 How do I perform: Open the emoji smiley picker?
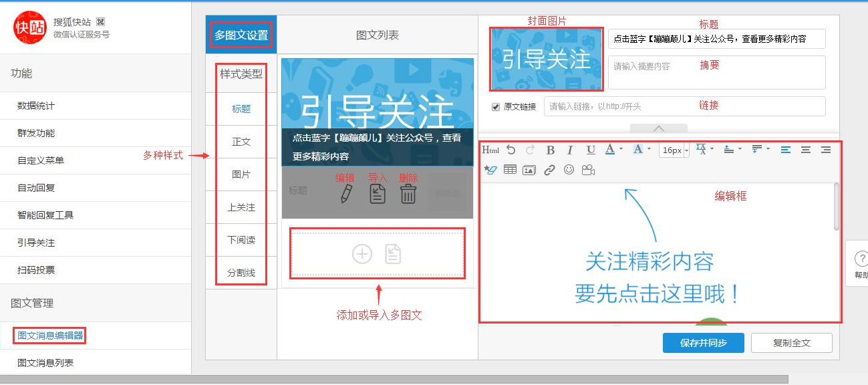(x=569, y=170)
